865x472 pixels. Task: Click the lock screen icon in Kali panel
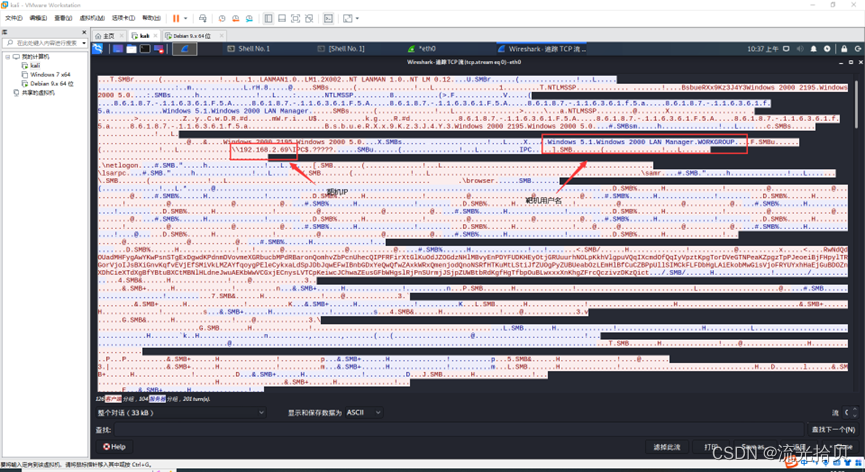pos(844,49)
